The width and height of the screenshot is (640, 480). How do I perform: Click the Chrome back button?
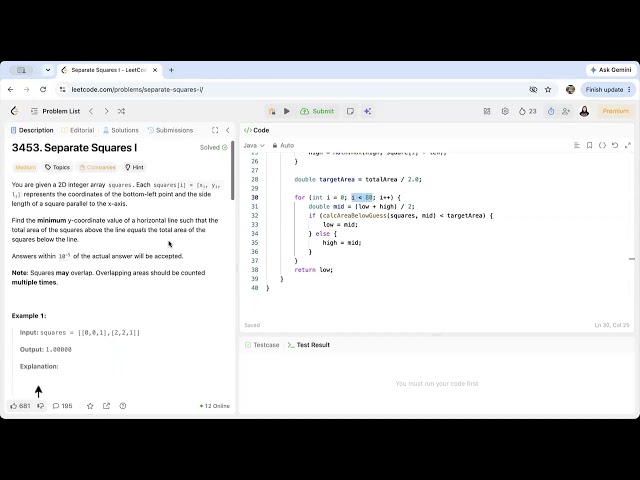point(11,89)
